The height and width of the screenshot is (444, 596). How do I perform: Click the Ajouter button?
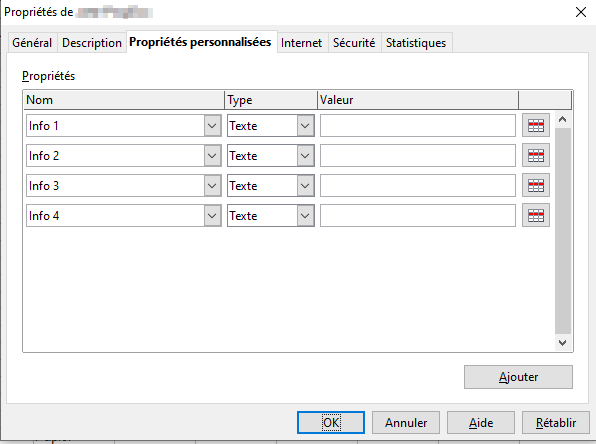[x=518, y=377]
